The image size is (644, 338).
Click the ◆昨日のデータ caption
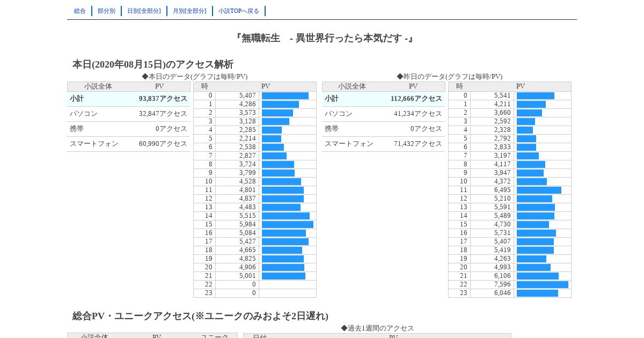click(450, 77)
